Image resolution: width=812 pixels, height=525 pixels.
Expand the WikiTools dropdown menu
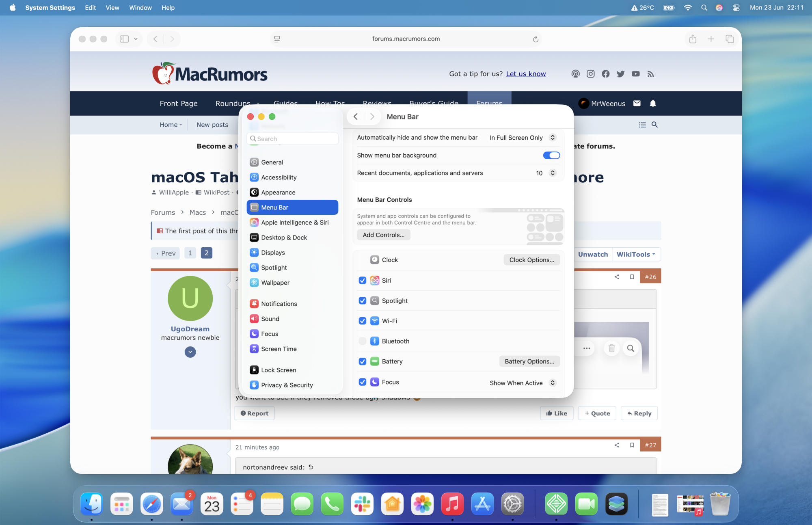tap(636, 254)
